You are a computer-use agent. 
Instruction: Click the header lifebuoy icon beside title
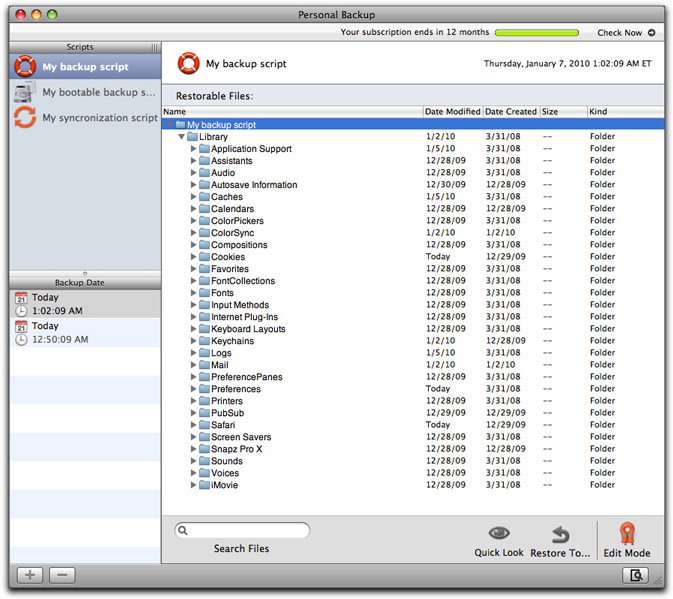tap(188, 63)
